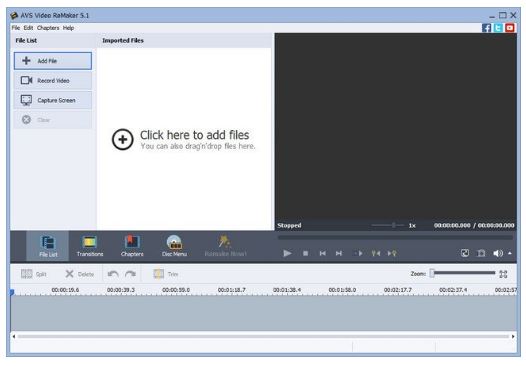Open the Chapters menu

click(48, 28)
